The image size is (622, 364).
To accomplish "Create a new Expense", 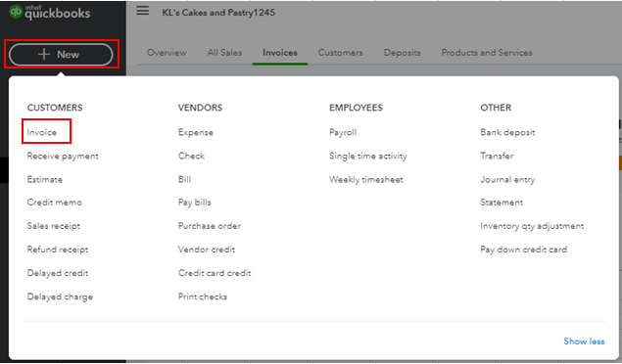I will click(x=196, y=132).
